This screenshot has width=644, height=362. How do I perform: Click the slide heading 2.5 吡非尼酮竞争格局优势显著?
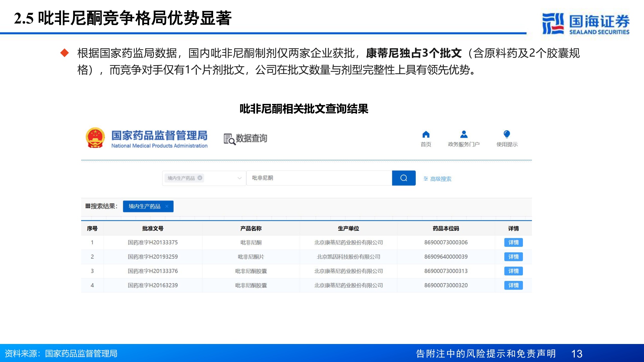click(x=123, y=18)
